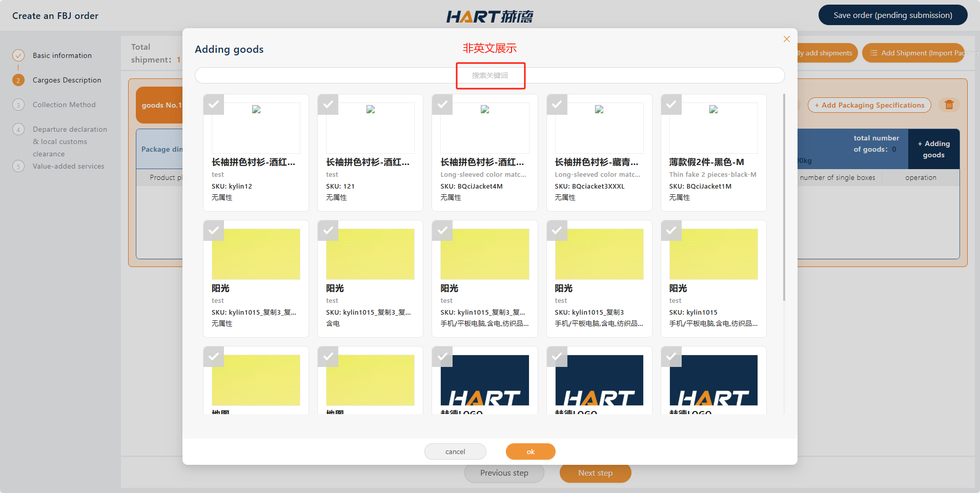This screenshot has height=493, width=980.
Task: Tick the checkbox on SKU kylin12 product
Action: click(x=214, y=105)
